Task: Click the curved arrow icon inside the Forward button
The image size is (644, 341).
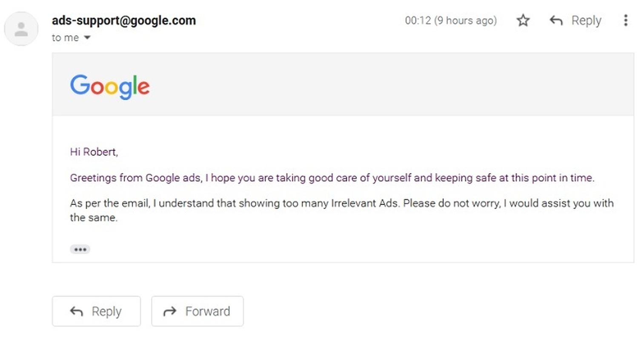Action: click(x=170, y=312)
